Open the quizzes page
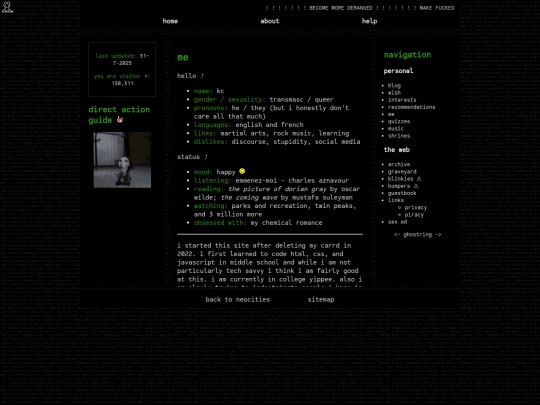 [399, 121]
